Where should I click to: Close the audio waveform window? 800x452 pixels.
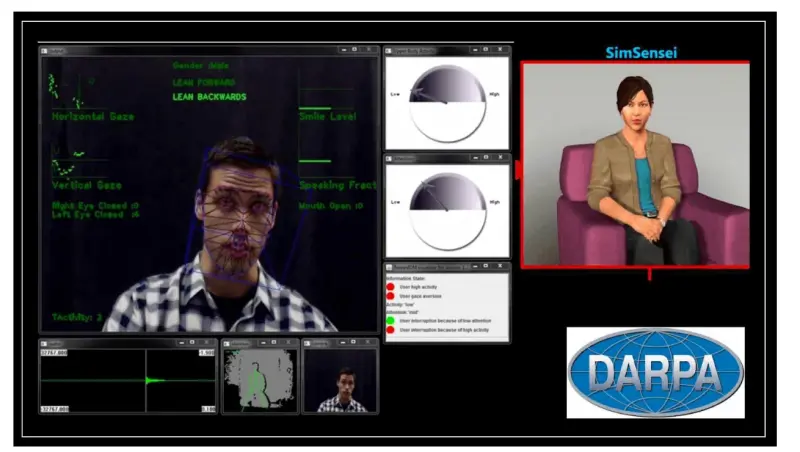click(x=207, y=342)
